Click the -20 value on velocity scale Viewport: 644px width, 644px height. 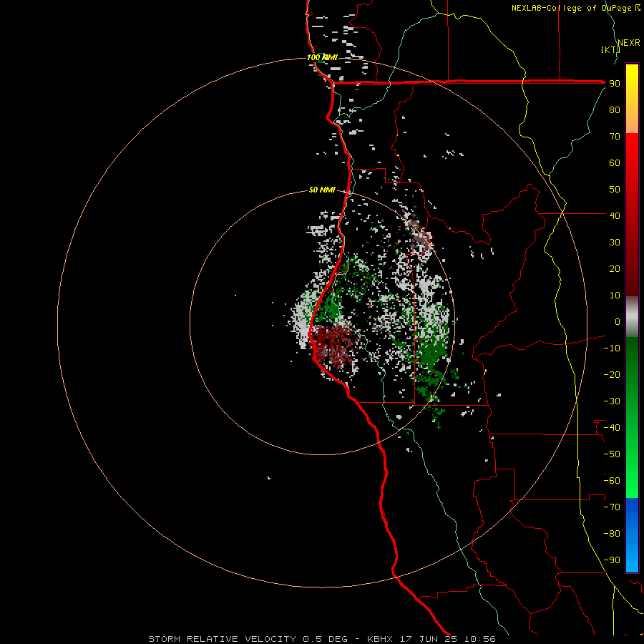click(x=612, y=374)
